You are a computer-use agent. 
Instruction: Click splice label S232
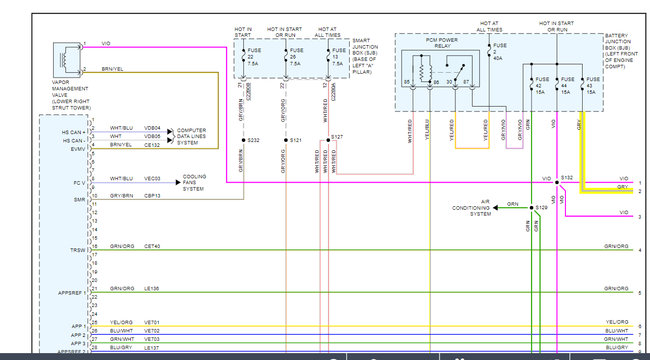(x=253, y=140)
